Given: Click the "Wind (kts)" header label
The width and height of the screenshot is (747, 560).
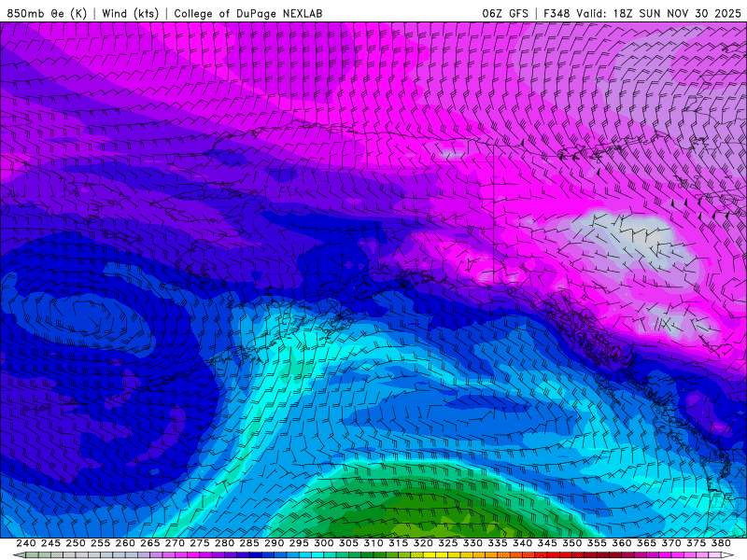Looking at the screenshot, I should click(x=130, y=13).
